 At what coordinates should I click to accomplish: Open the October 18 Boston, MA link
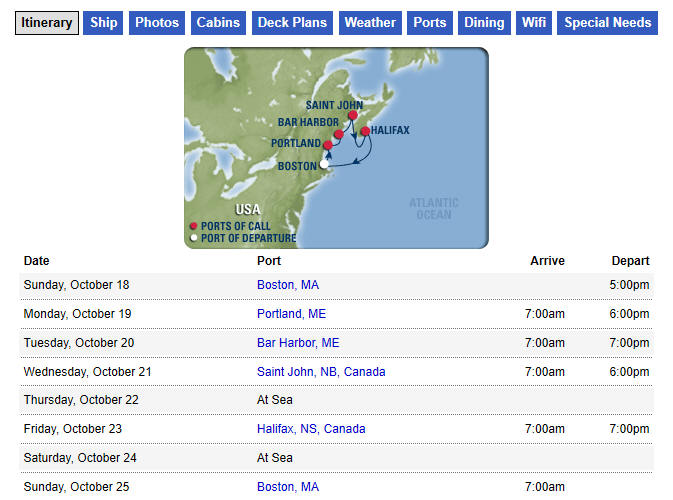(x=288, y=285)
